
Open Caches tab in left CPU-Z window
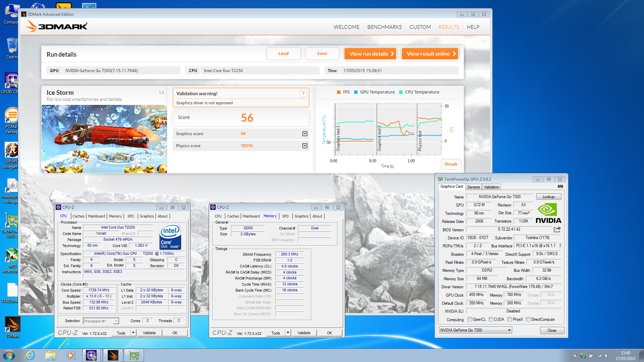(x=78, y=216)
